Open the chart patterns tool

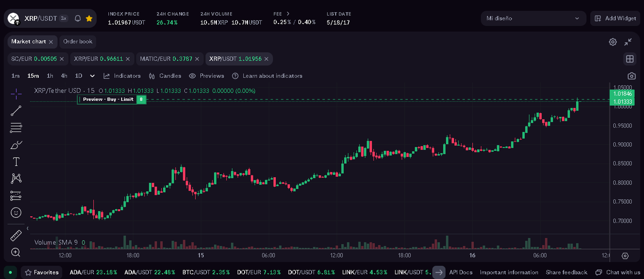[16, 178]
